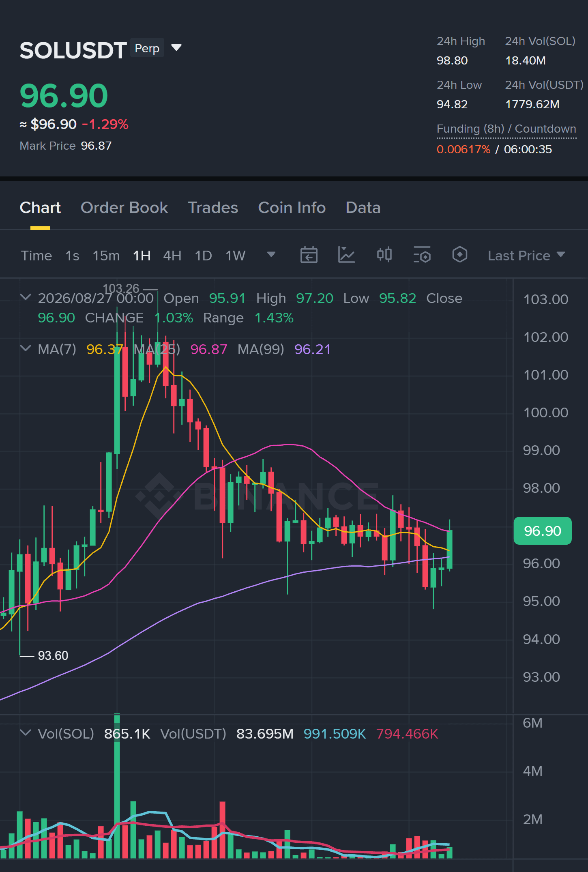Click the High value 97.20

click(315, 298)
